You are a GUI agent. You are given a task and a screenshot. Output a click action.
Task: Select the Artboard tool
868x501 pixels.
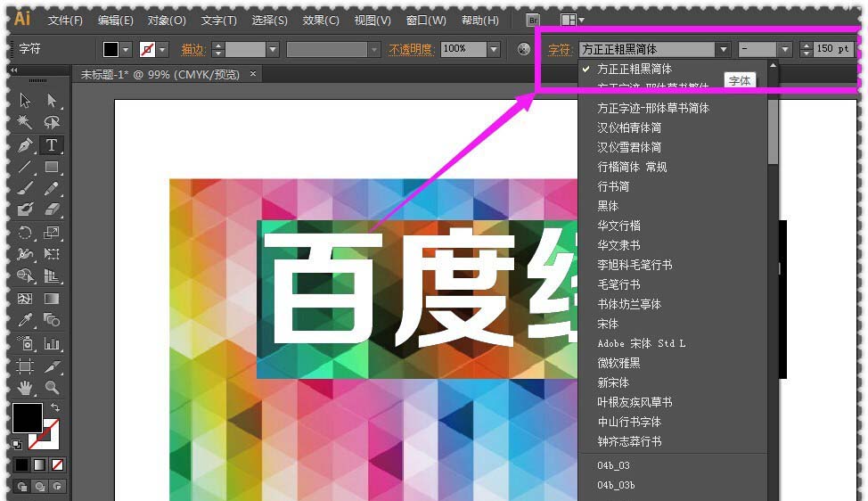(x=25, y=365)
